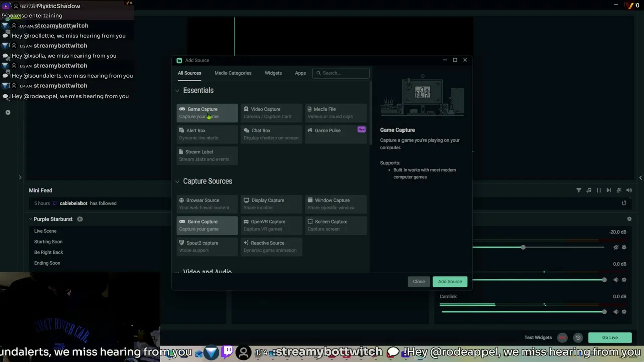Click the Mini Feed volume speaker icon
Screen dimensions: 644x362
point(629,190)
